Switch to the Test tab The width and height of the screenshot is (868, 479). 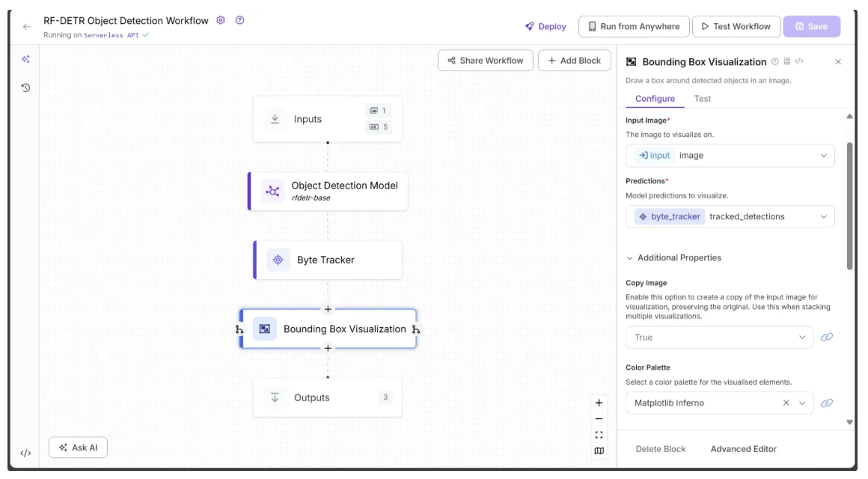[x=702, y=99]
